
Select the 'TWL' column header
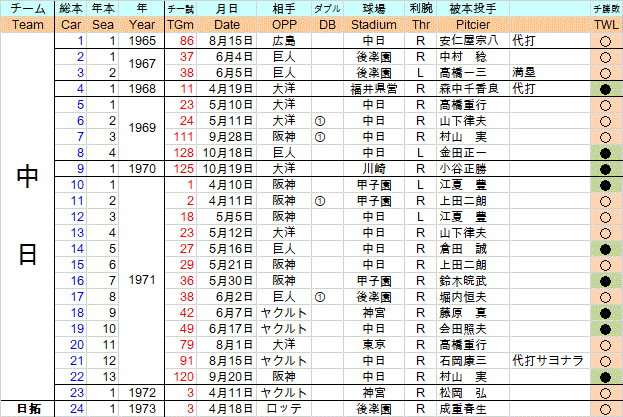606,25
